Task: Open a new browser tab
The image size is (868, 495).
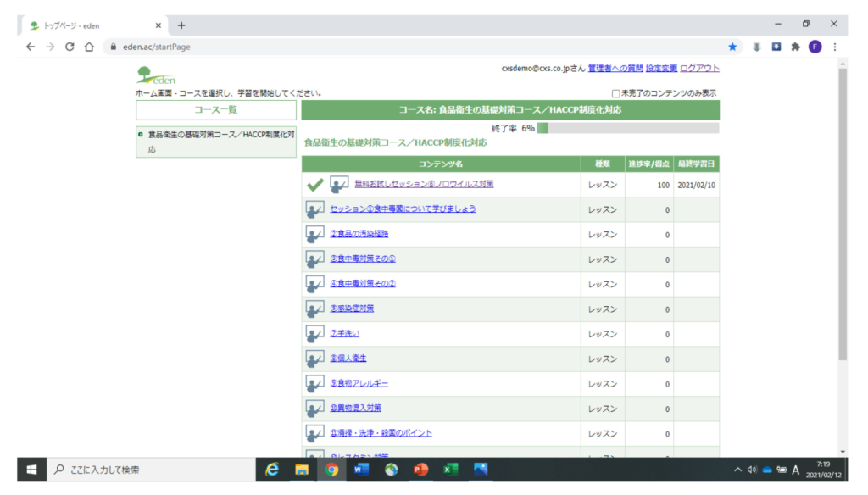Action: coord(181,25)
